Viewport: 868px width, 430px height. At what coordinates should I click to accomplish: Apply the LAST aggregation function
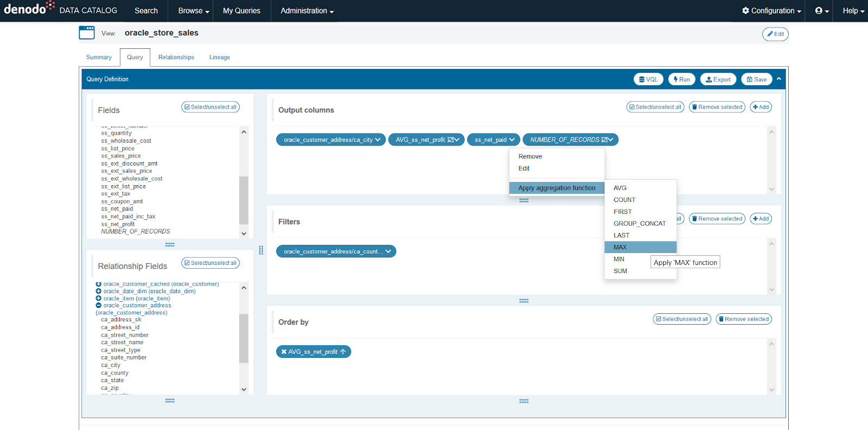click(x=641, y=236)
